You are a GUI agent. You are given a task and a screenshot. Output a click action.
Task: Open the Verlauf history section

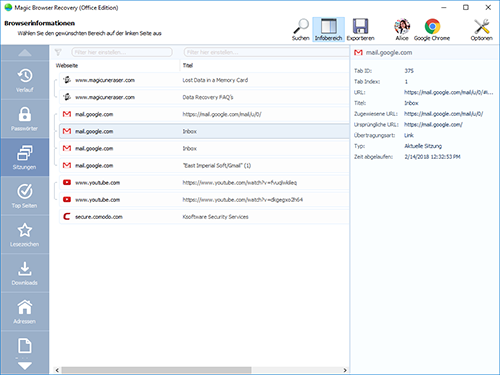click(x=25, y=80)
